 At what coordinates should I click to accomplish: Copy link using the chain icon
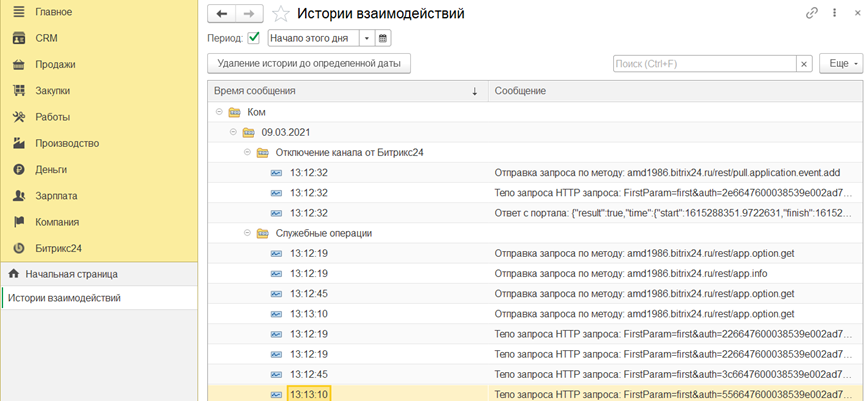[812, 13]
